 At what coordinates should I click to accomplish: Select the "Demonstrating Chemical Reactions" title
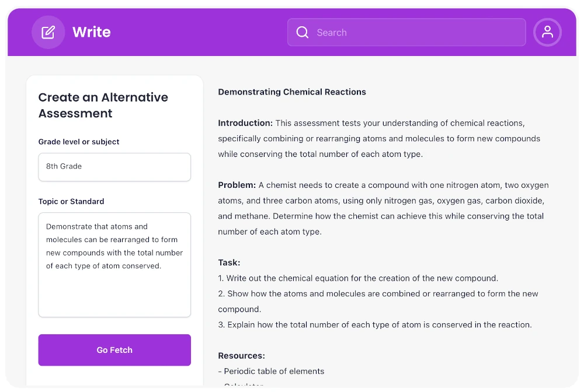tap(292, 92)
